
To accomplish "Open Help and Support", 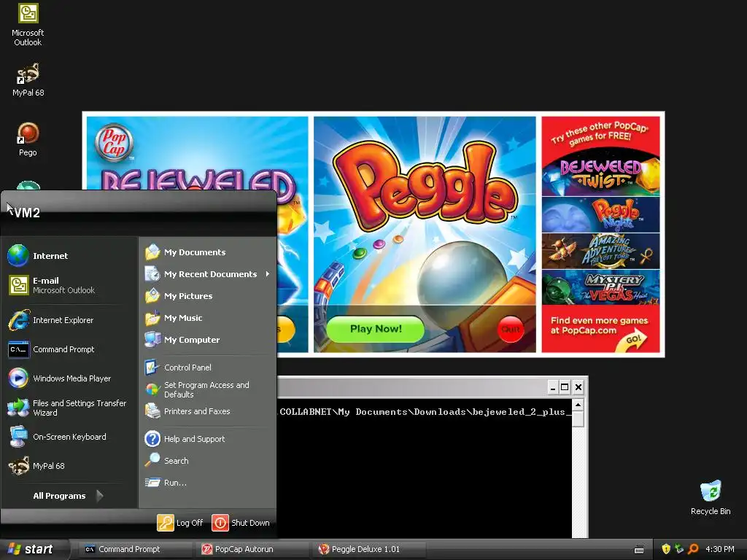I will point(208,438).
